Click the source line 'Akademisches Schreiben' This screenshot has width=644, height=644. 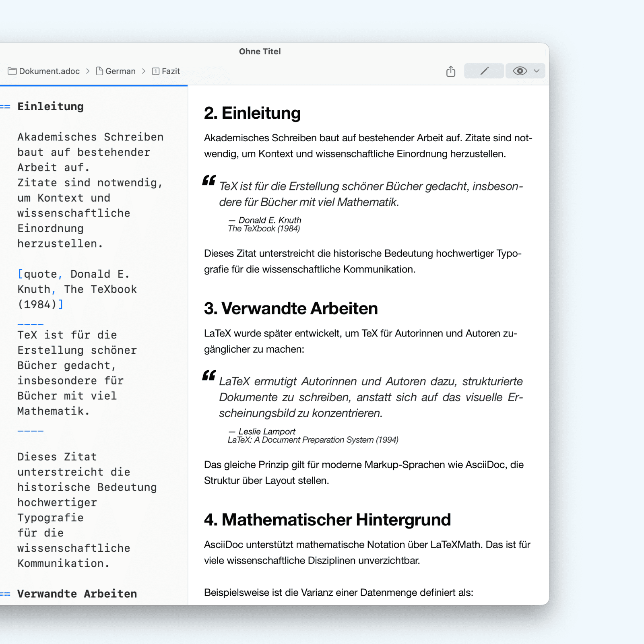[x=91, y=137]
